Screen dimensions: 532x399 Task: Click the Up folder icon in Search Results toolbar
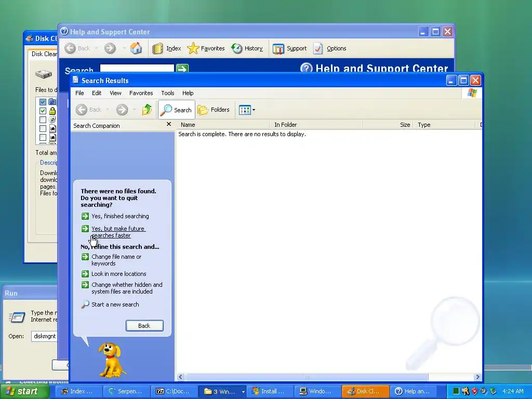(147, 110)
